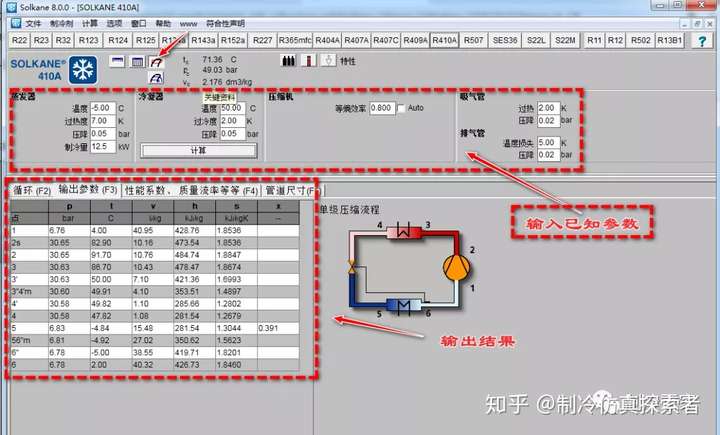Click the blue evaporator symbol in diagram
Screen dimensions: 720x435
coord(404,306)
